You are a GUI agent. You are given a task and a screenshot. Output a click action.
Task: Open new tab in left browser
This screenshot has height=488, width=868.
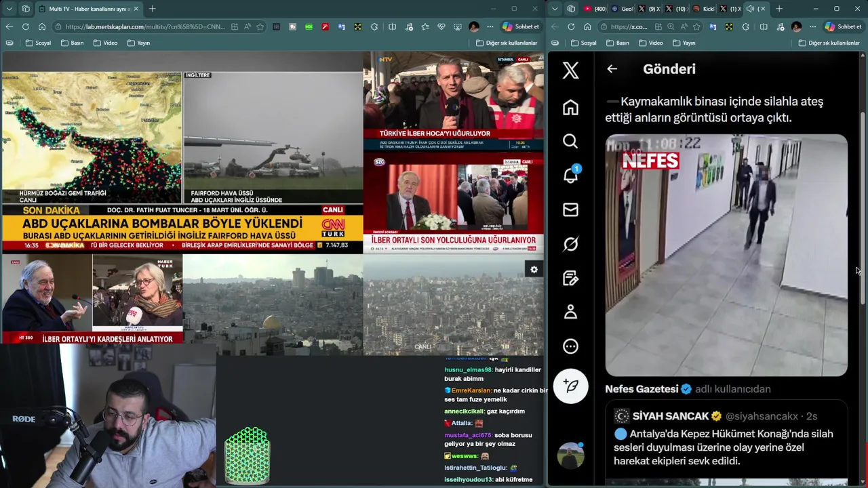[152, 9]
